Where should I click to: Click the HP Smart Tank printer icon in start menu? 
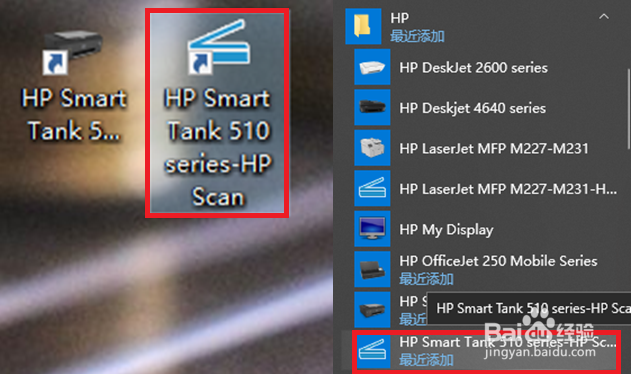(x=372, y=310)
